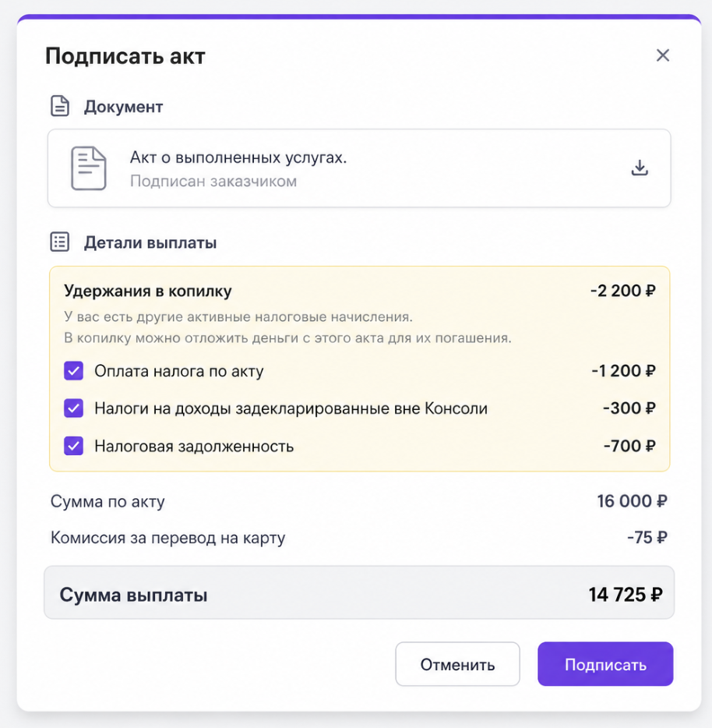Click the Комиссия за перевод на карту row

point(359,538)
